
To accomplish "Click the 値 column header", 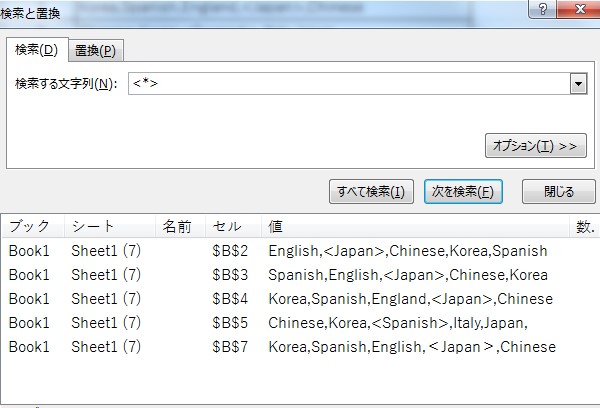I will click(278, 227).
